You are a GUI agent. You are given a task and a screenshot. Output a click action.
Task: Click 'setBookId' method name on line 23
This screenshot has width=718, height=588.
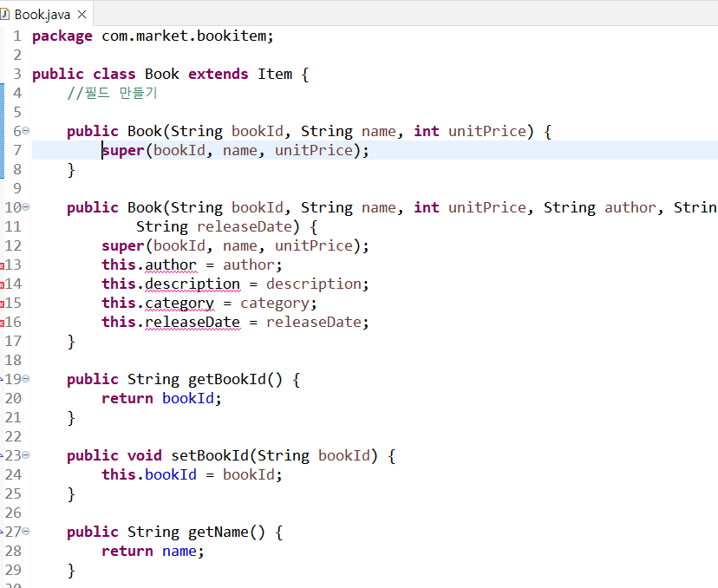(x=210, y=455)
